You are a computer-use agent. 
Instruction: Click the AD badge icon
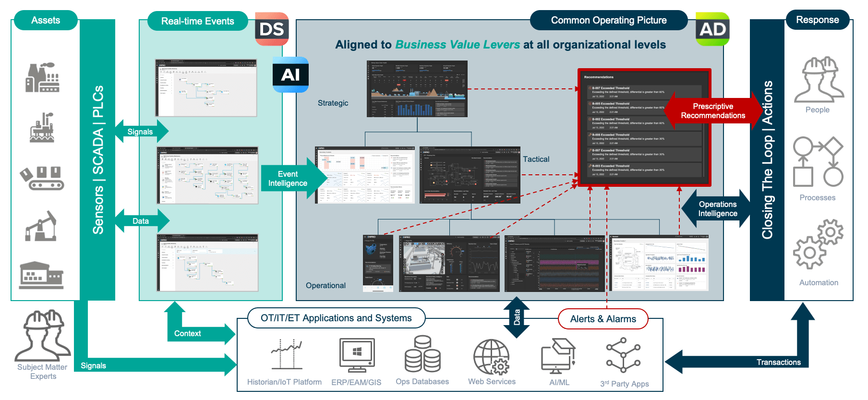click(712, 29)
